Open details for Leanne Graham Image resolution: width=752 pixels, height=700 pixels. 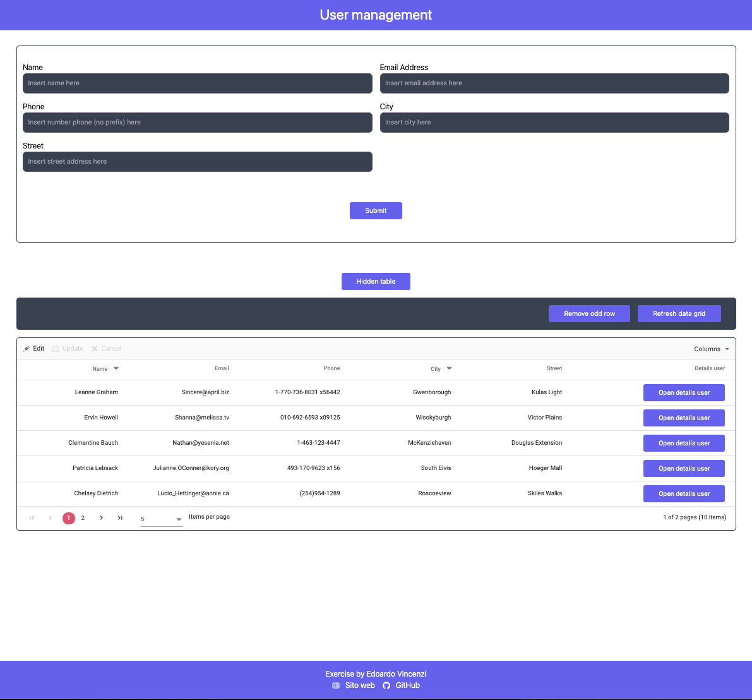(684, 393)
